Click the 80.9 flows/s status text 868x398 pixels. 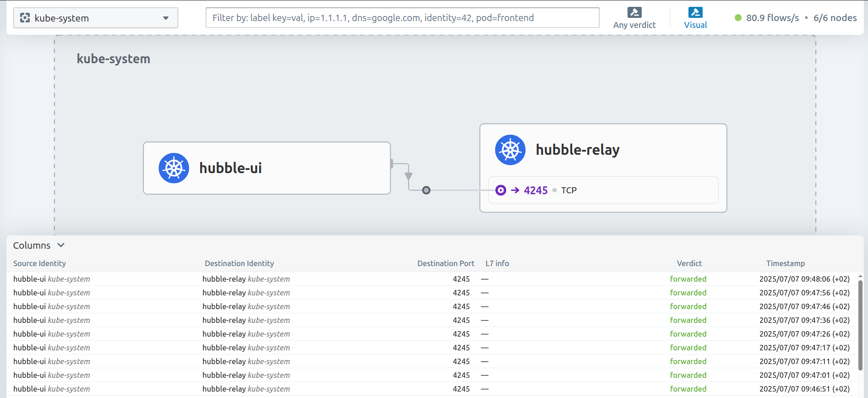[x=772, y=18]
